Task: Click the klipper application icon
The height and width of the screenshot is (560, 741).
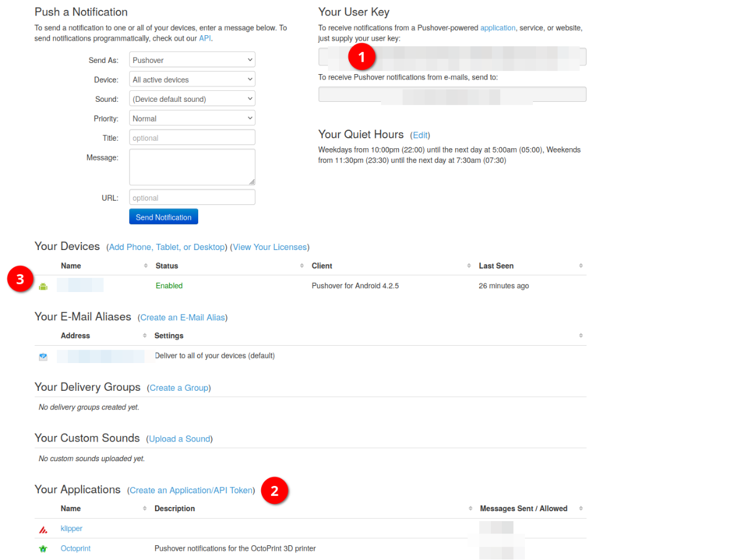Action: [x=43, y=529]
